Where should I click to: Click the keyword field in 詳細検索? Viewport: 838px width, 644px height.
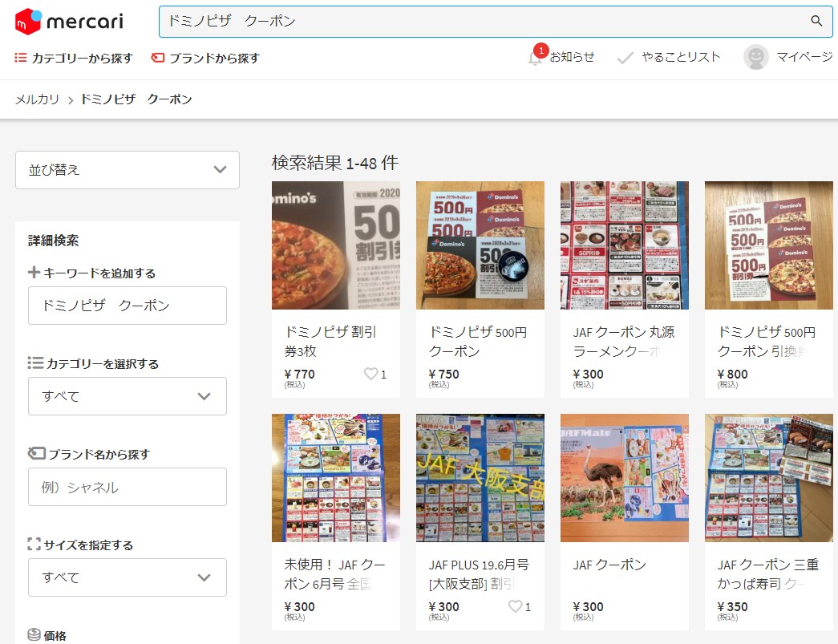[x=128, y=306]
